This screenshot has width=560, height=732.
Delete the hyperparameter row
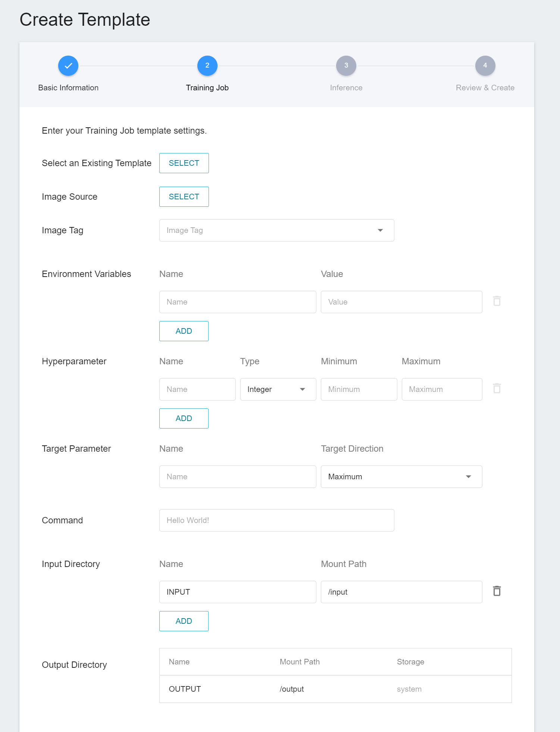tap(497, 389)
